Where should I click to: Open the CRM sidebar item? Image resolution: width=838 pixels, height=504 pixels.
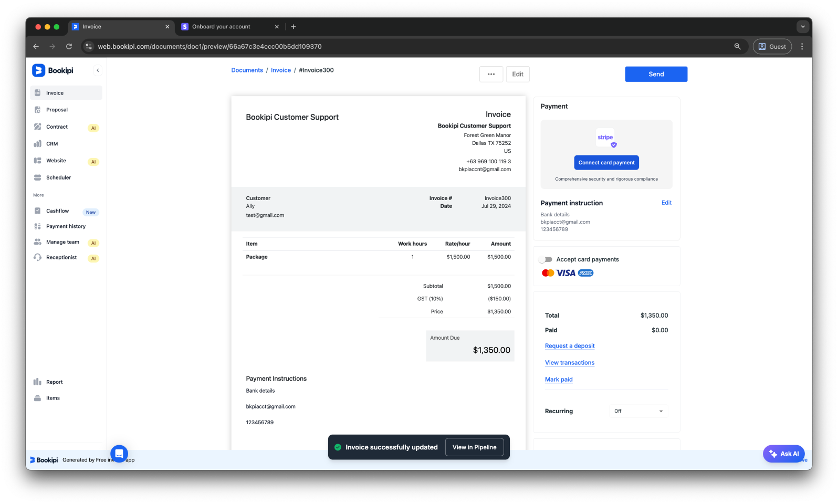66,144
